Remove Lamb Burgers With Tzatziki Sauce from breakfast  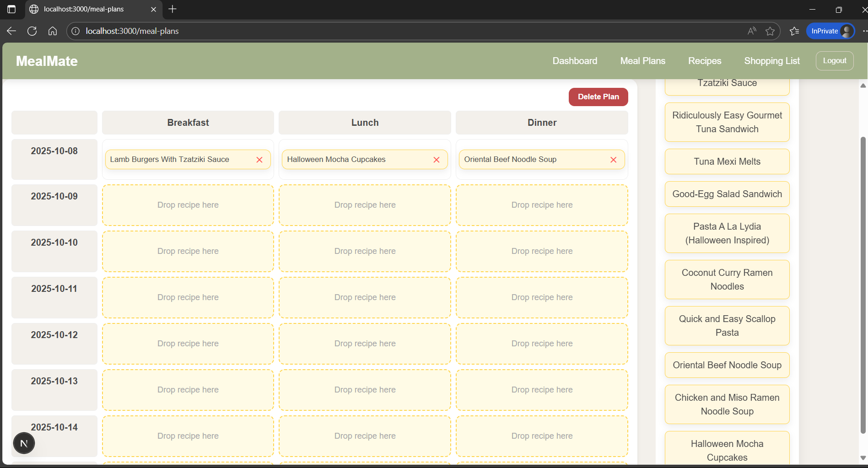click(259, 160)
